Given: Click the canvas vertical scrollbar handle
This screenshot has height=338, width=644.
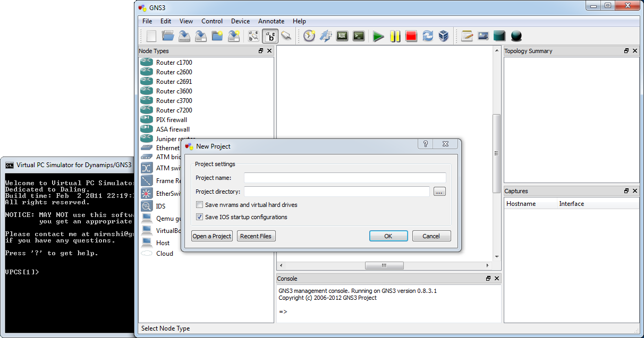Looking at the screenshot, I should [x=497, y=153].
